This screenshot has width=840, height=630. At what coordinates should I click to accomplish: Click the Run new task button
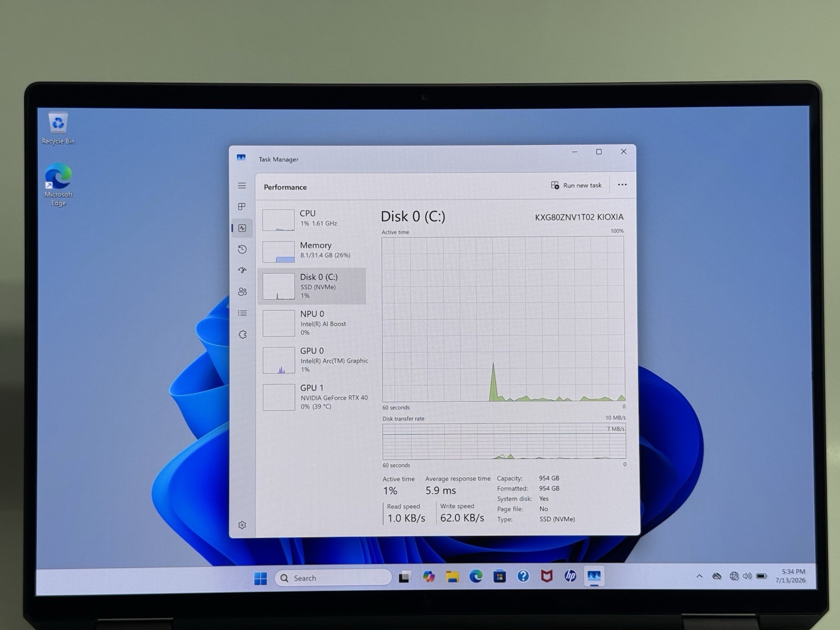(576, 185)
